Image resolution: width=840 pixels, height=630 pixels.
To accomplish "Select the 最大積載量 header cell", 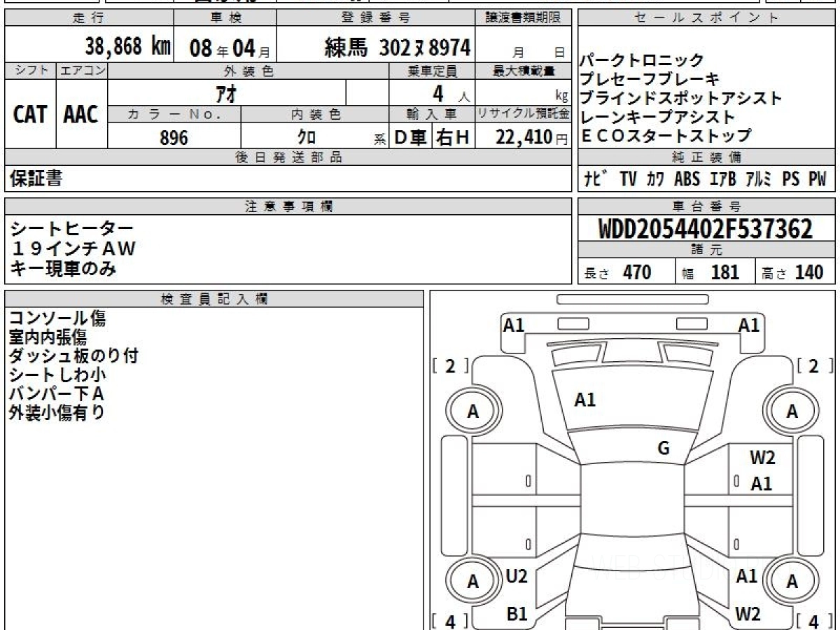I will [x=524, y=71].
